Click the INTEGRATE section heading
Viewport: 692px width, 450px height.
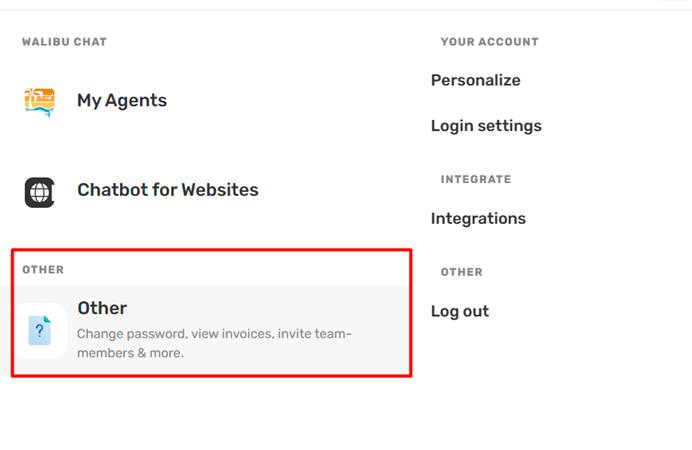(x=476, y=179)
